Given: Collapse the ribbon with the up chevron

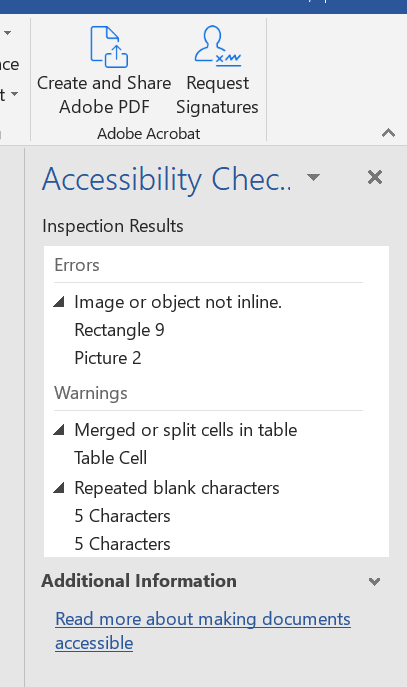Looking at the screenshot, I should coord(389,133).
